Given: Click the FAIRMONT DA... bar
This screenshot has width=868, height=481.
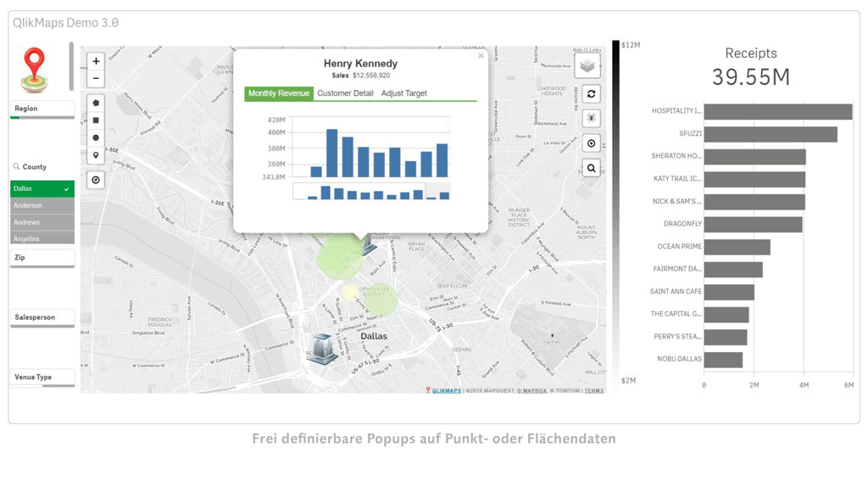Looking at the screenshot, I should pyautogui.click(x=733, y=269).
